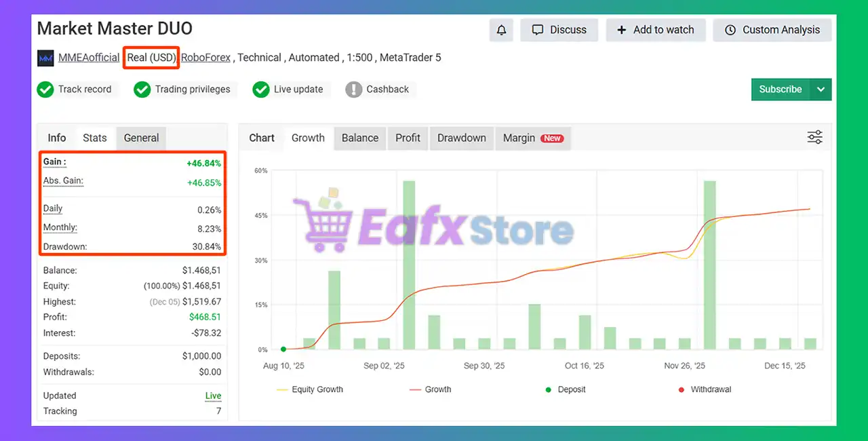Open the RoboForex broker link

point(205,58)
